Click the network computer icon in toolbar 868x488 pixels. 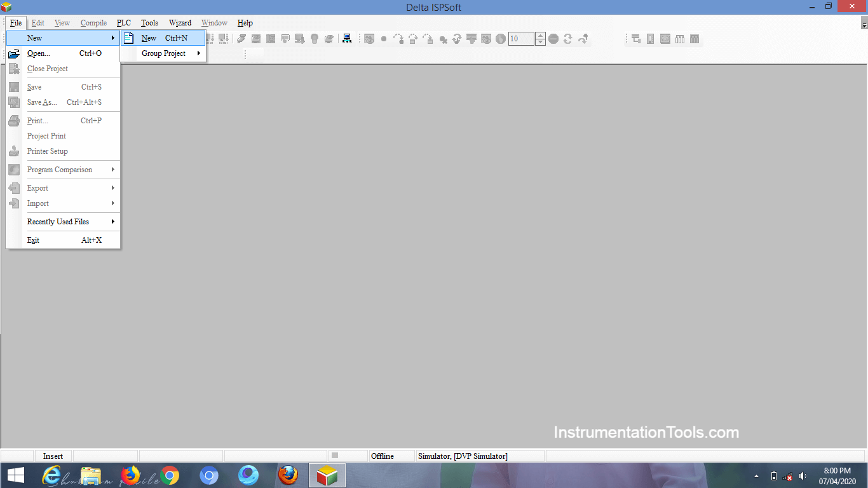pyautogui.click(x=347, y=39)
